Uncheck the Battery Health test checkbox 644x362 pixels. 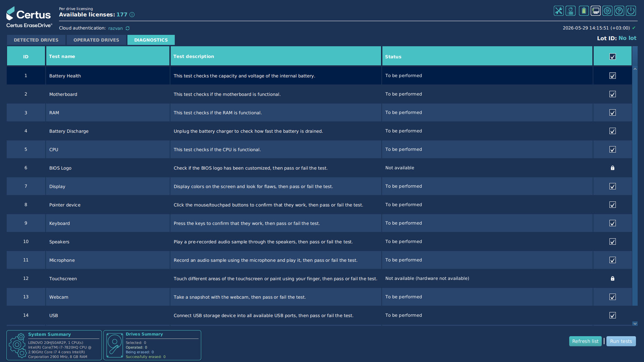(x=613, y=76)
